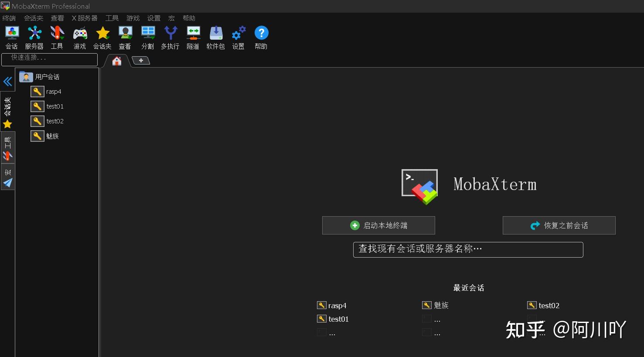
Task: Click the MobaXterm logo icon on home page
Action: pyautogui.click(x=419, y=187)
